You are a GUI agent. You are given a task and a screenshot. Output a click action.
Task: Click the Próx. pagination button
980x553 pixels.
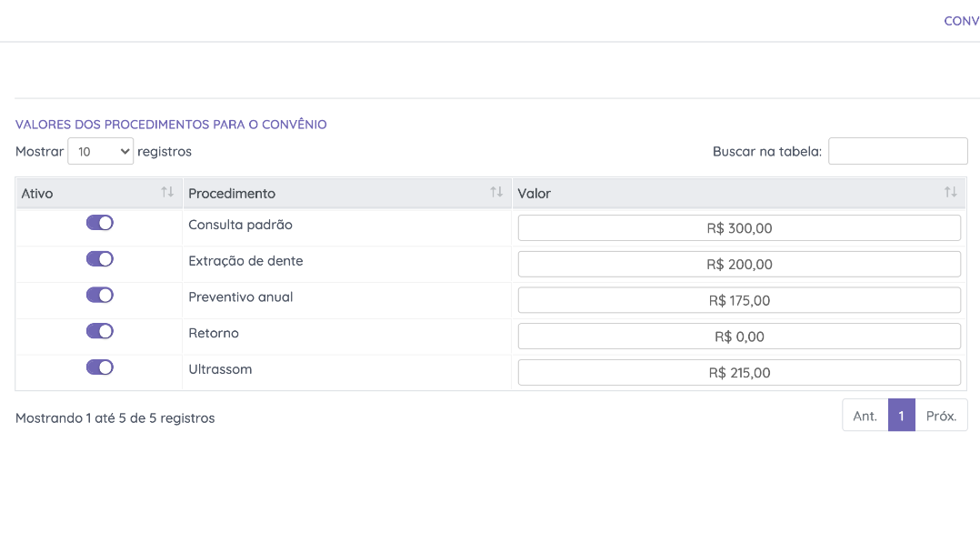(x=941, y=416)
